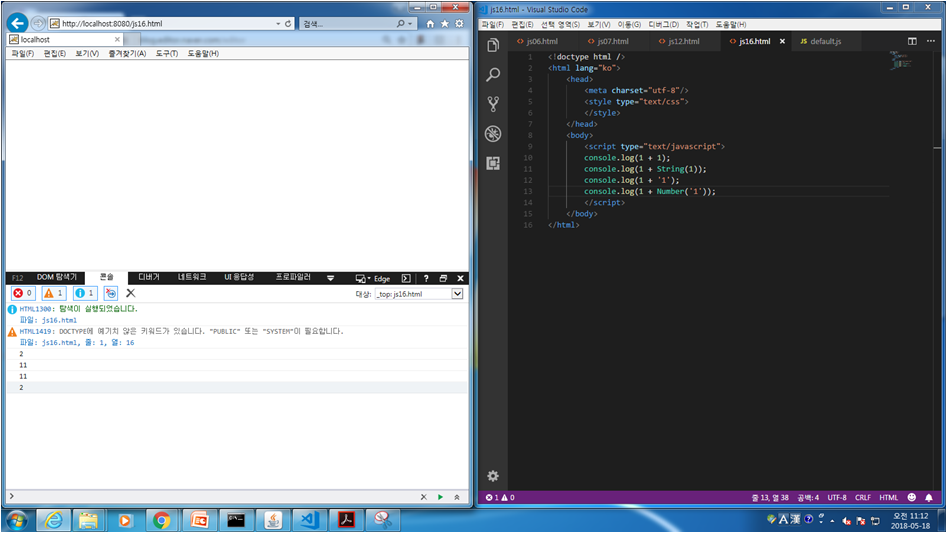The height and width of the screenshot is (533, 947).
Task: Open the emulation device dropdown in dev tools
Action: coord(363,278)
